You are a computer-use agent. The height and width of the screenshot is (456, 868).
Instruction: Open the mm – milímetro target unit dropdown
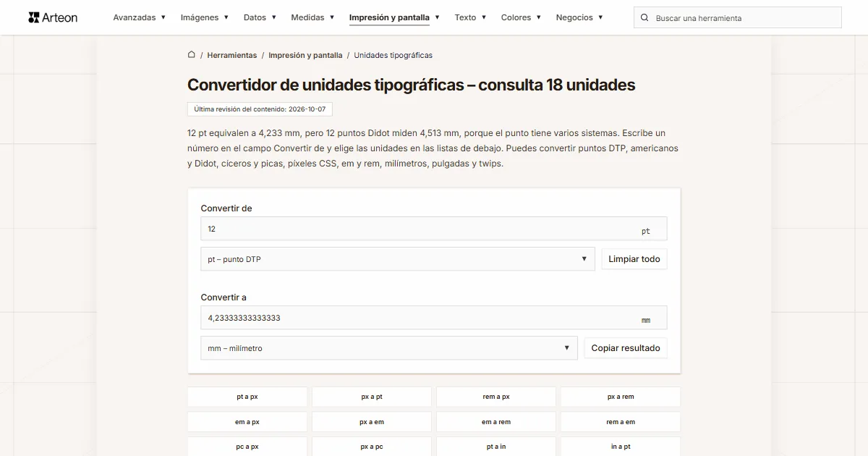[x=389, y=348]
